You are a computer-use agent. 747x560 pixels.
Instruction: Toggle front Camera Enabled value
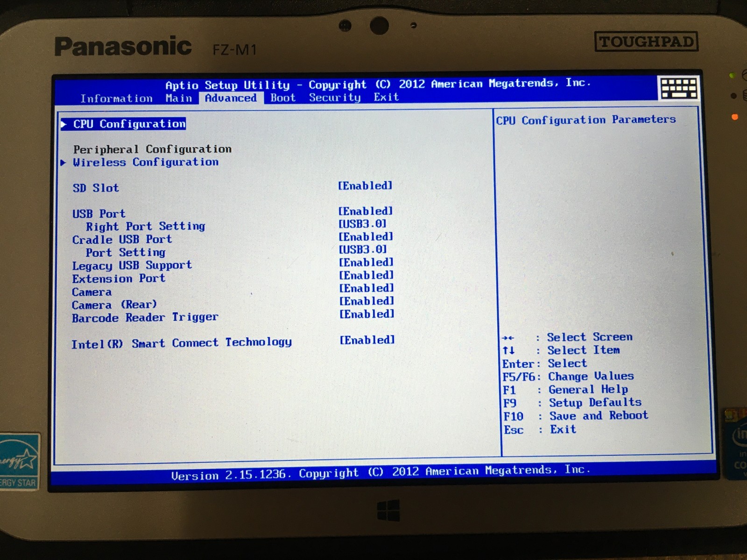coord(367,288)
